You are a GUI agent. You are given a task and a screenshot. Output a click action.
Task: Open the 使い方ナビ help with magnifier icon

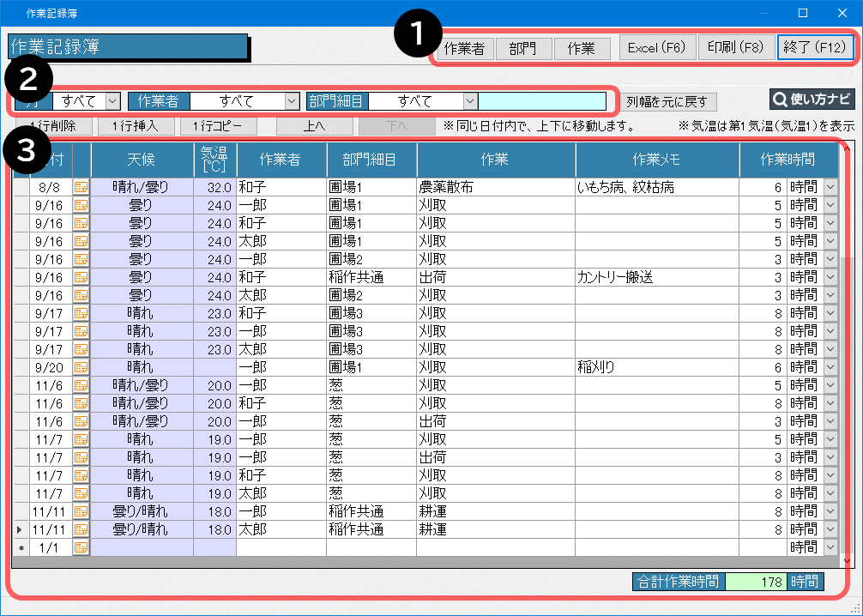(x=812, y=100)
